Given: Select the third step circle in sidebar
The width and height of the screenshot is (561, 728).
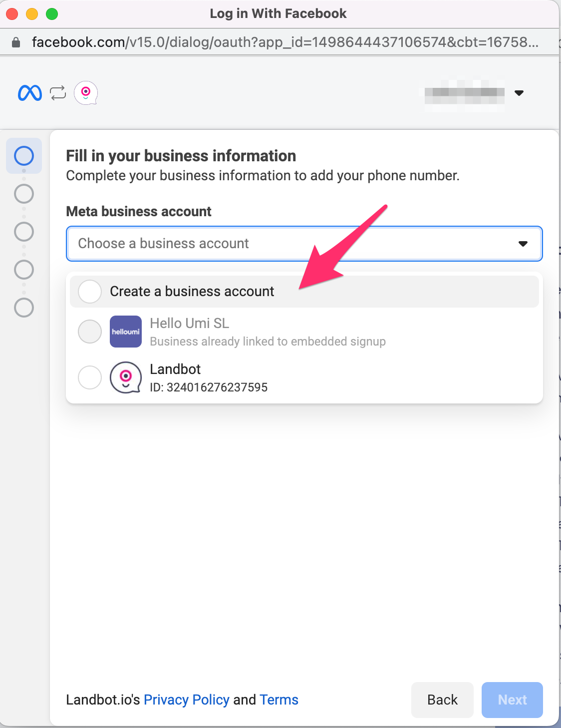Looking at the screenshot, I should [x=24, y=232].
